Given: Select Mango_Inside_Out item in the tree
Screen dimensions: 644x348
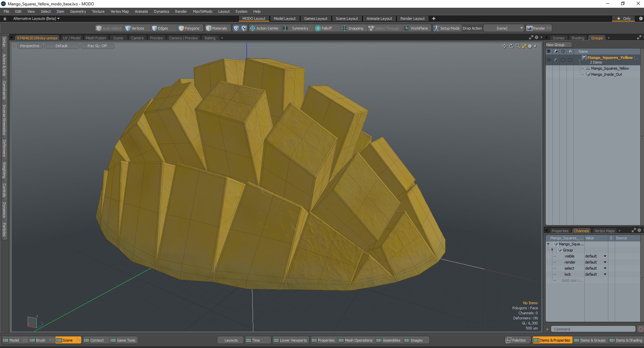Looking at the screenshot, I should click(x=606, y=74).
